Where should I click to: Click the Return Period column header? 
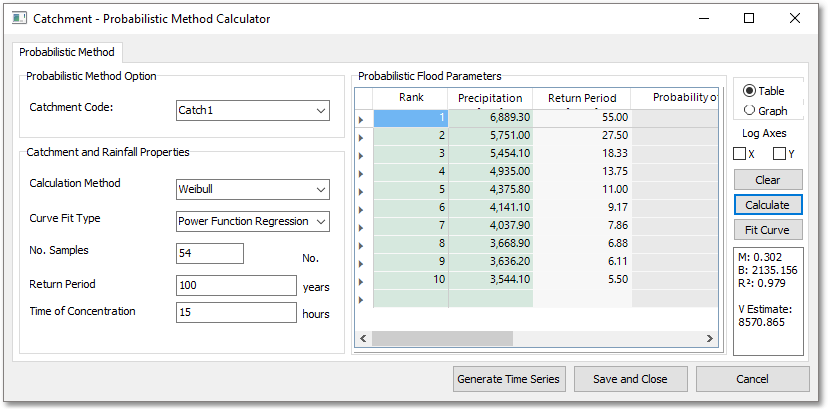tap(582, 98)
